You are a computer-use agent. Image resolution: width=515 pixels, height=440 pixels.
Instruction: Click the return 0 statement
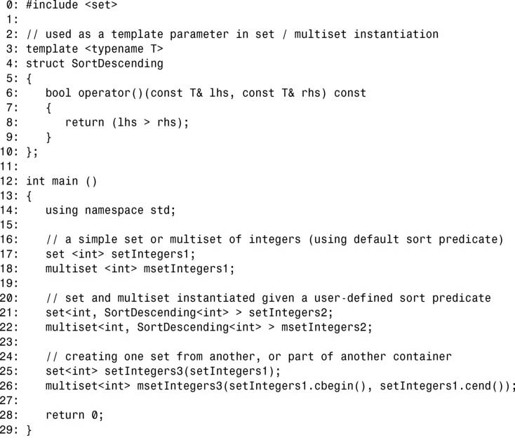pos(74,416)
